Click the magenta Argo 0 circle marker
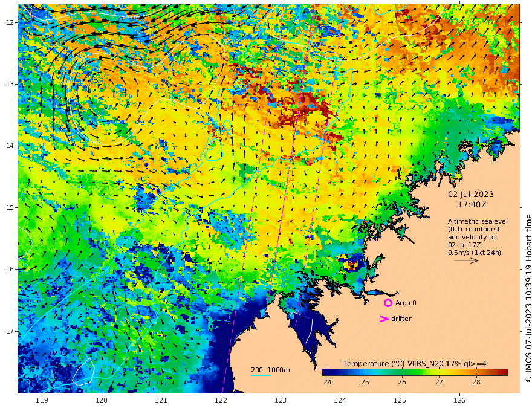This screenshot has width=532, height=411. (388, 303)
